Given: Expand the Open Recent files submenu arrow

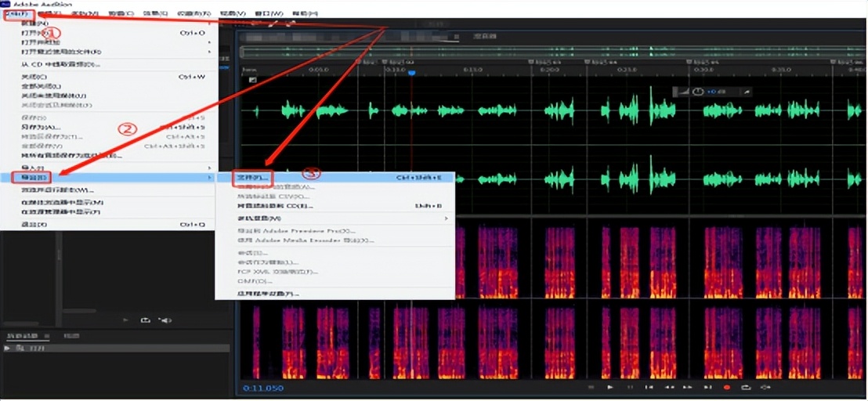Looking at the screenshot, I should 209,52.
